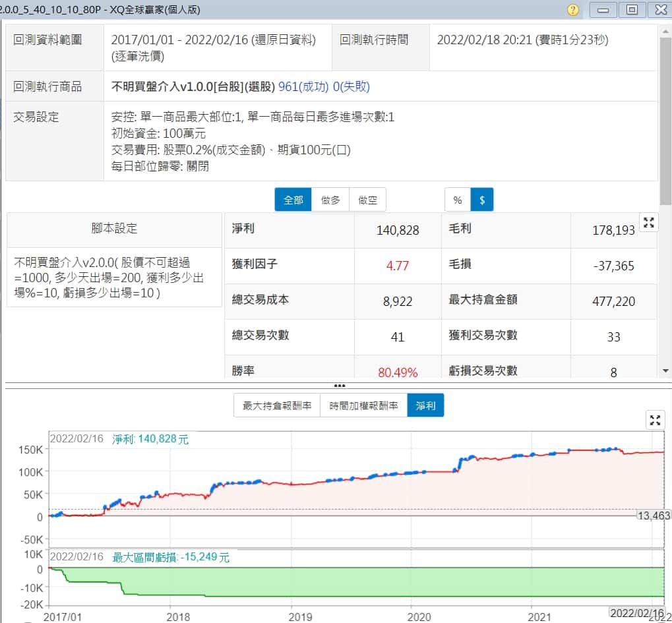Open the 961(成功) successful stocks link
This screenshot has width=672, height=623.
(304, 86)
